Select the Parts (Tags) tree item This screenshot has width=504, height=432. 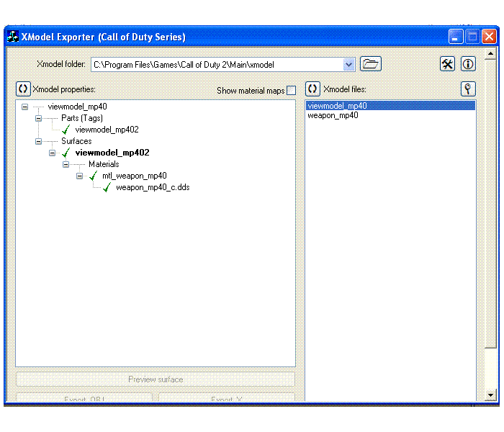click(82, 118)
